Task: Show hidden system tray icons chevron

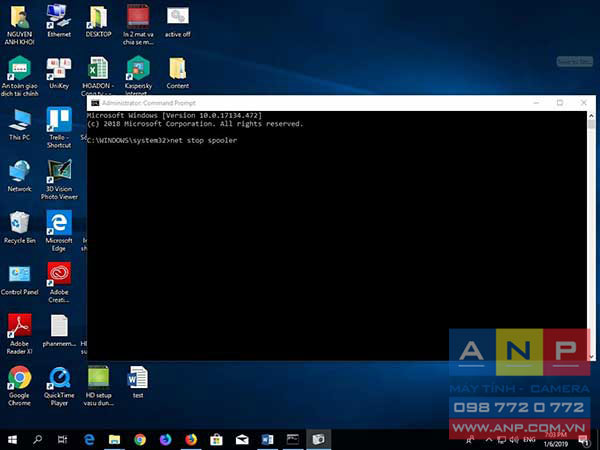Action: (x=489, y=440)
